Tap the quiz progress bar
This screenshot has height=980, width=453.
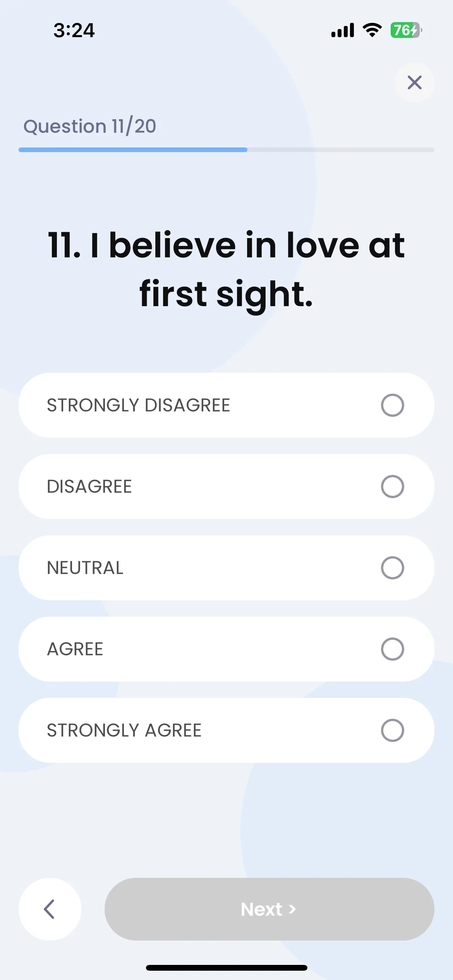(x=226, y=150)
